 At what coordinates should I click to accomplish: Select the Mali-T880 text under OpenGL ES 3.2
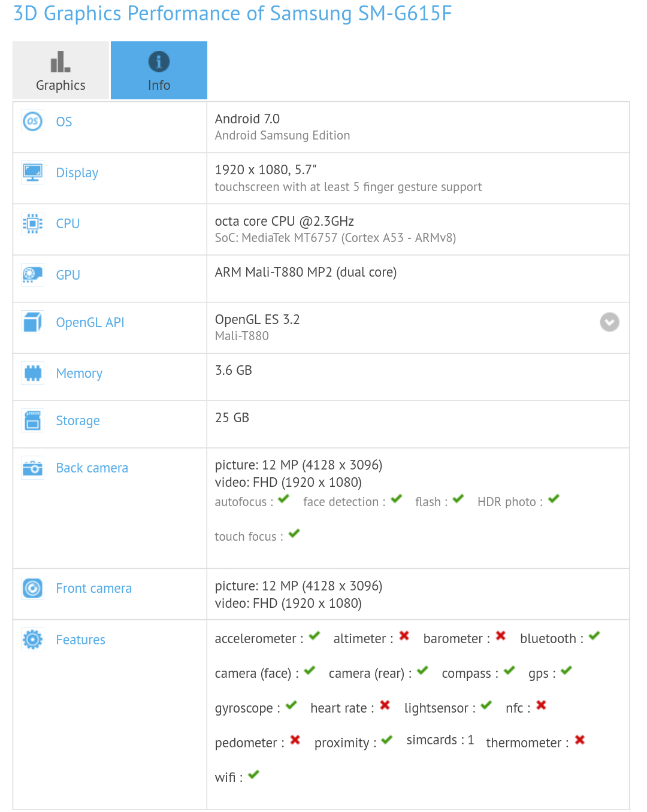click(x=242, y=336)
